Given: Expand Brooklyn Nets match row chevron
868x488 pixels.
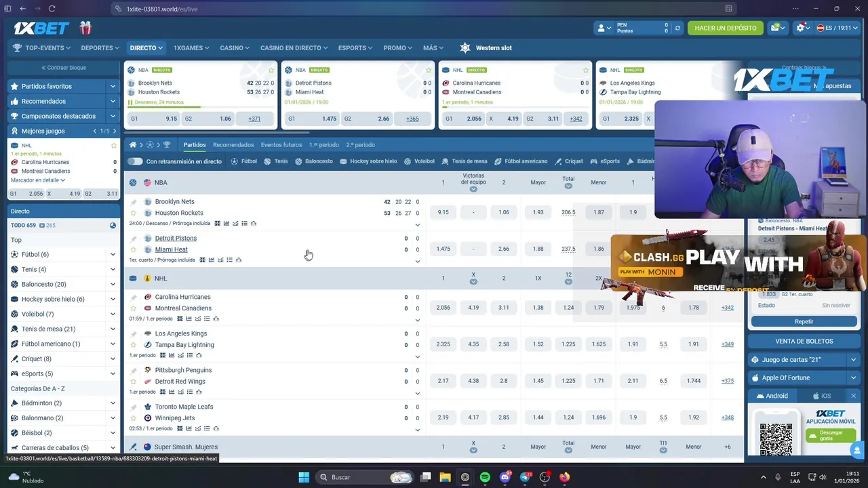Looking at the screenshot, I should (417, 224).
